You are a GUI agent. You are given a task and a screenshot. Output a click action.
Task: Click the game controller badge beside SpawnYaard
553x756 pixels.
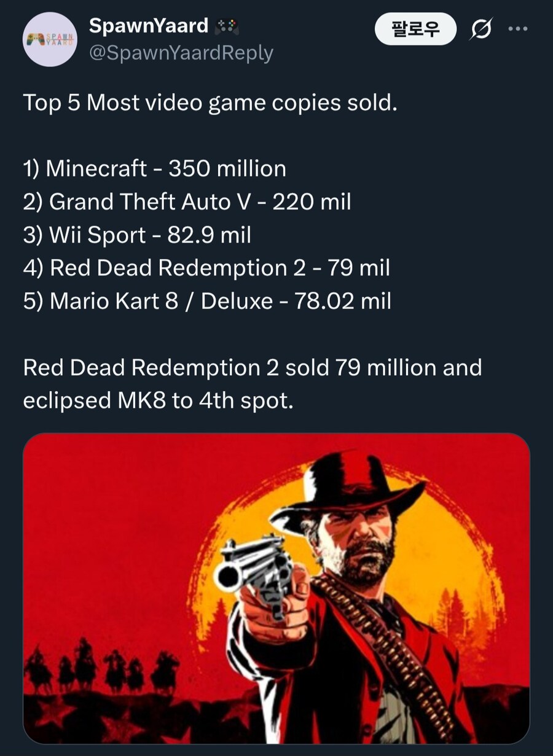click(x=227, y=26)
